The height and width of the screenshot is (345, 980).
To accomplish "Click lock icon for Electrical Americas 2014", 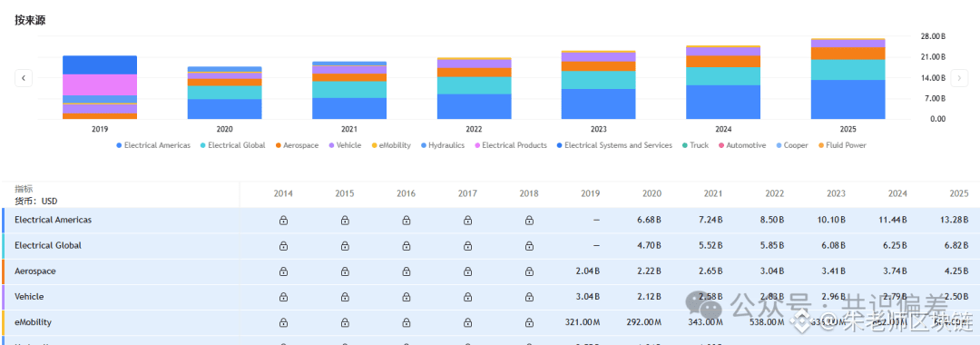I will (283, 220).
